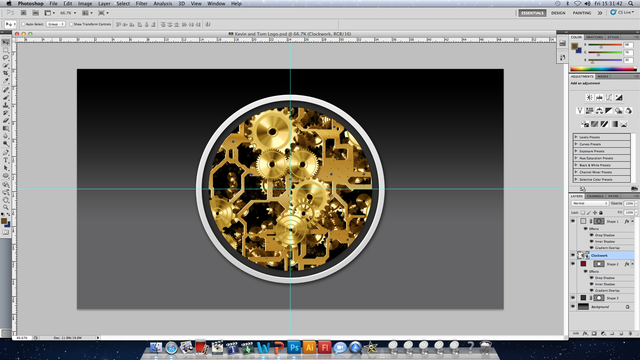Click the Levels adjustment icon
This screenshot has height=360, width=640.
click(599, 98)
